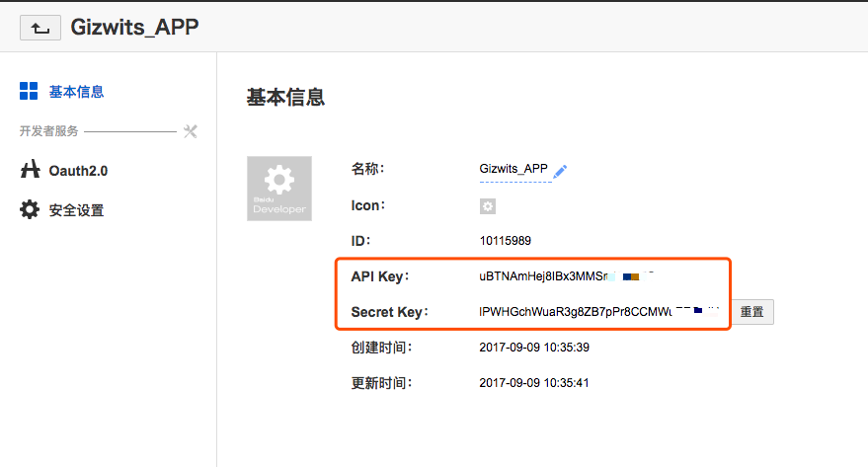Click the pencil icon to edit the app name
Viewport: 868px width, 467px height.
pos(560,171)
